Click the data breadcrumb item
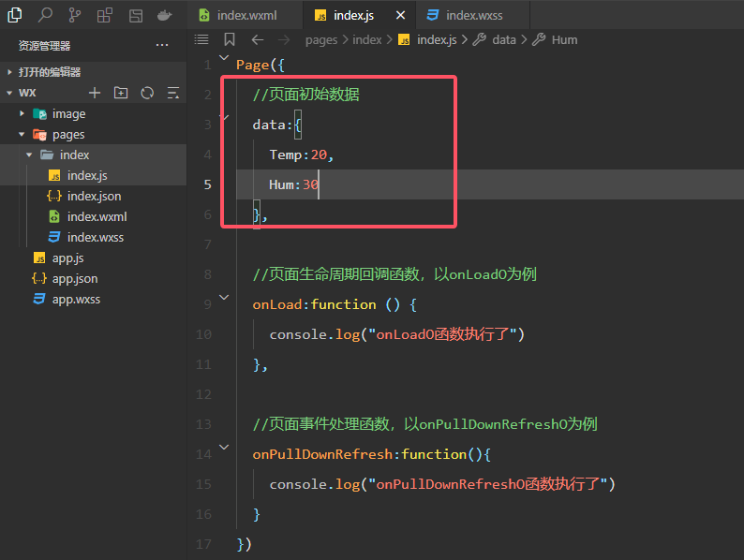Screen dimensions: 744x560 (x=503, y=39)
